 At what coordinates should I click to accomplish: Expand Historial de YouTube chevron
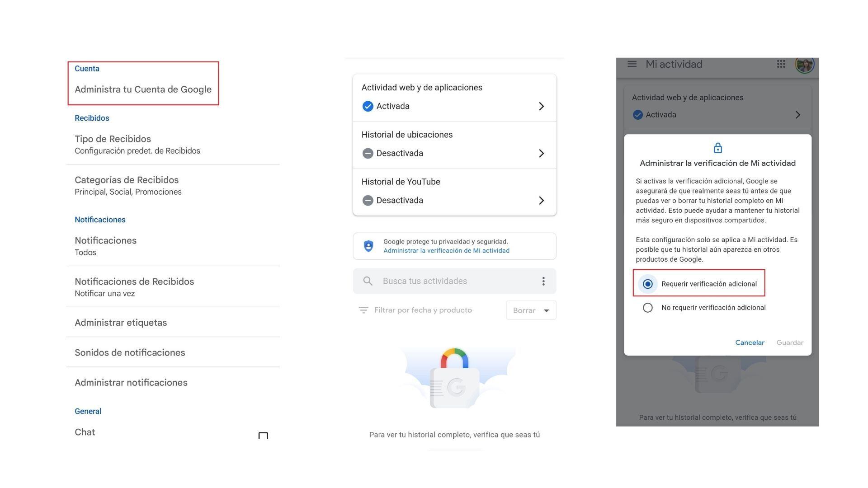(541, 201)
